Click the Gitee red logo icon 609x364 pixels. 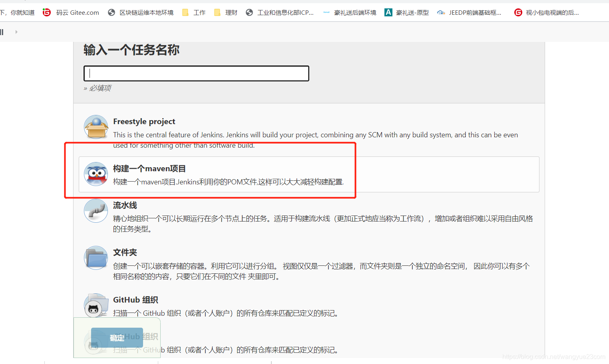click(x=47, y=12)
